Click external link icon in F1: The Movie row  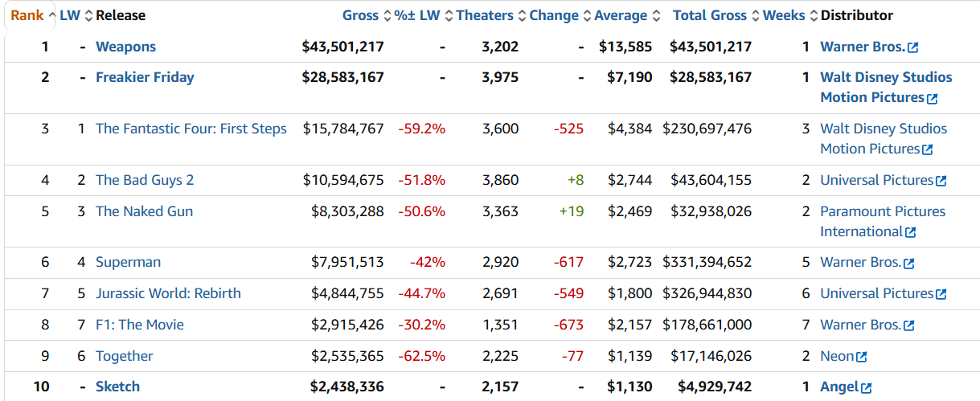(908, 326)
